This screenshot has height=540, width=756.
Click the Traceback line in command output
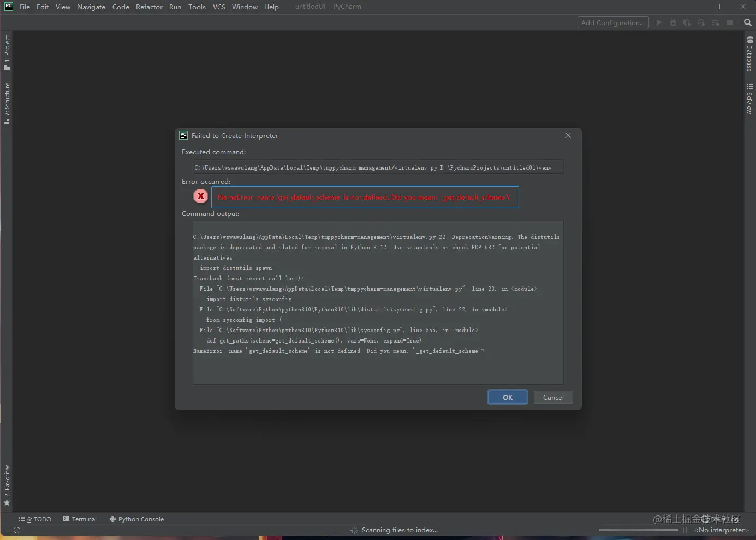(248, 278)
